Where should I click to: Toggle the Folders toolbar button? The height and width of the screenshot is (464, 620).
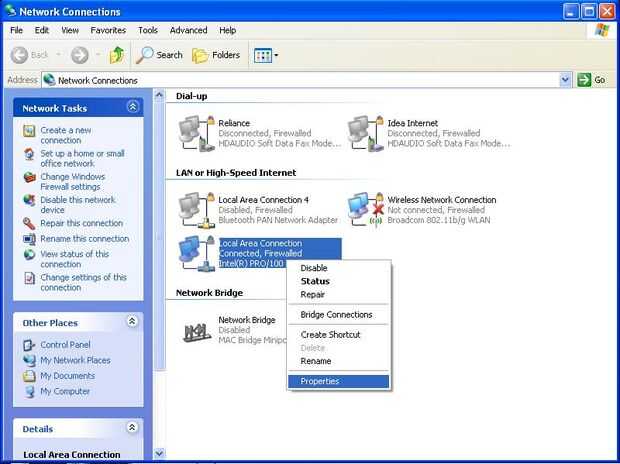pyautogui.click(x=216, y=55)
